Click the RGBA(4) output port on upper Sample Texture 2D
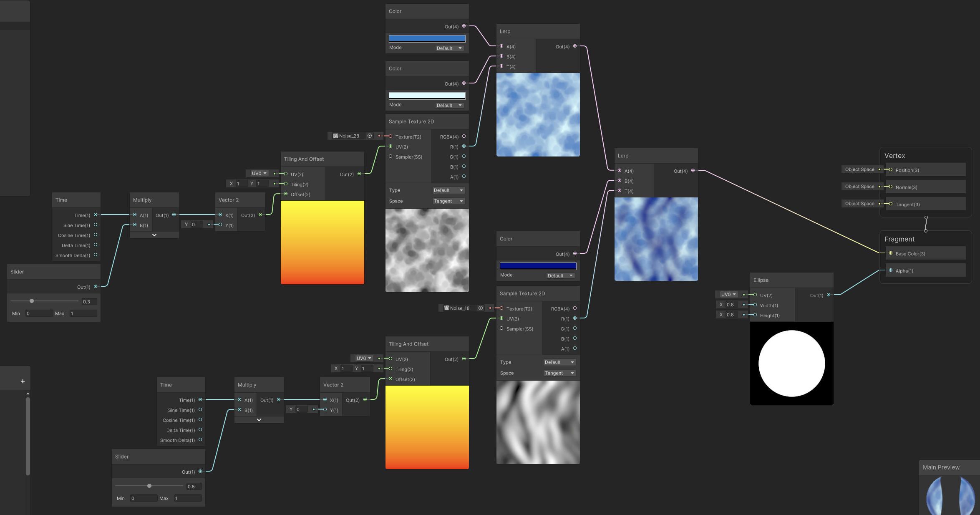This screenshot has height=515, width=980. click(x=464, y=136)
